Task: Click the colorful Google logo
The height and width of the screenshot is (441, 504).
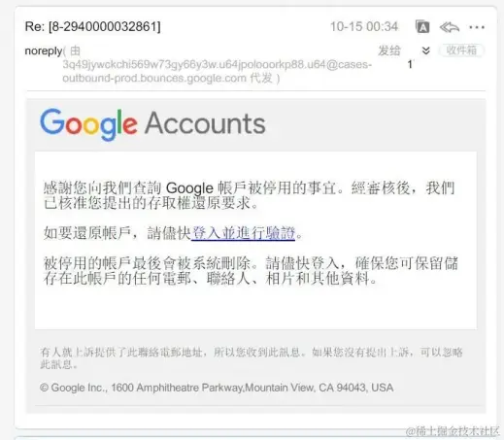Action: tap(88, 124)
